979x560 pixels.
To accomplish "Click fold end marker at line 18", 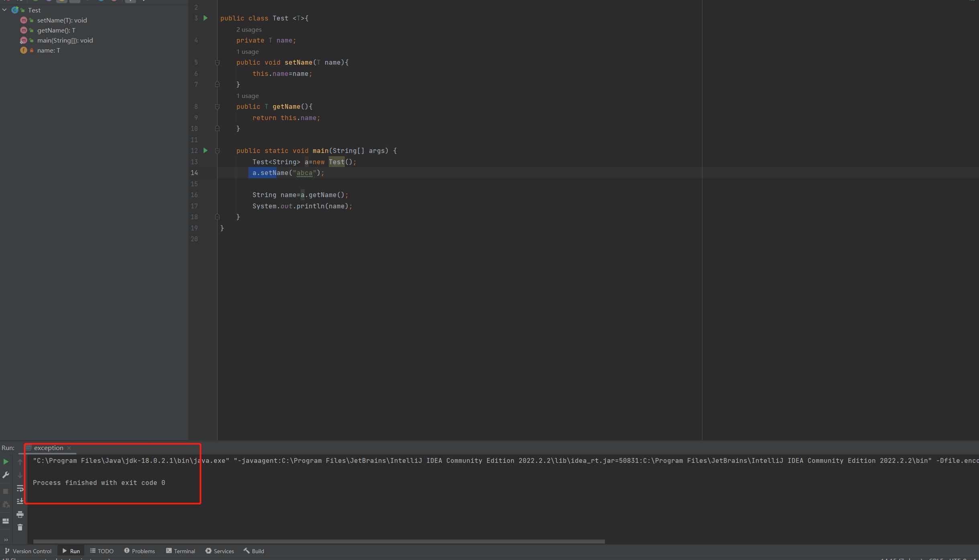I will (217, 217).
